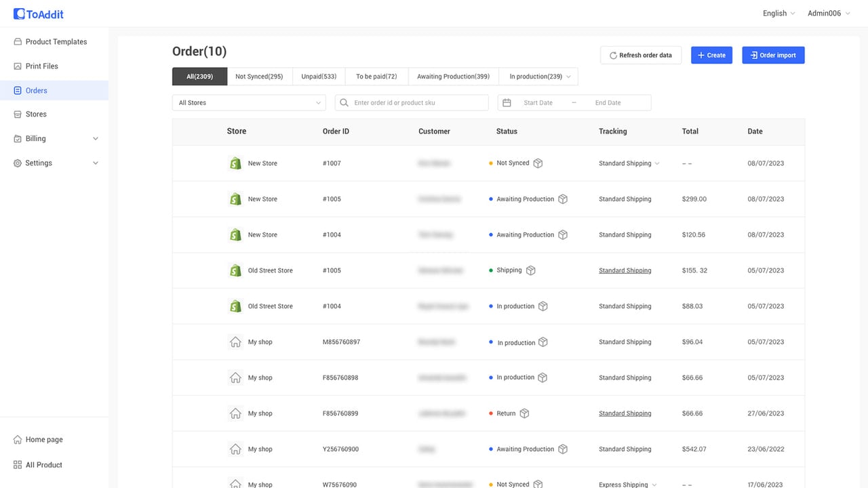Click the Stores sidebar icon
Screen dimensions: 868x488
pyautogui.click(x=18, y=115)
